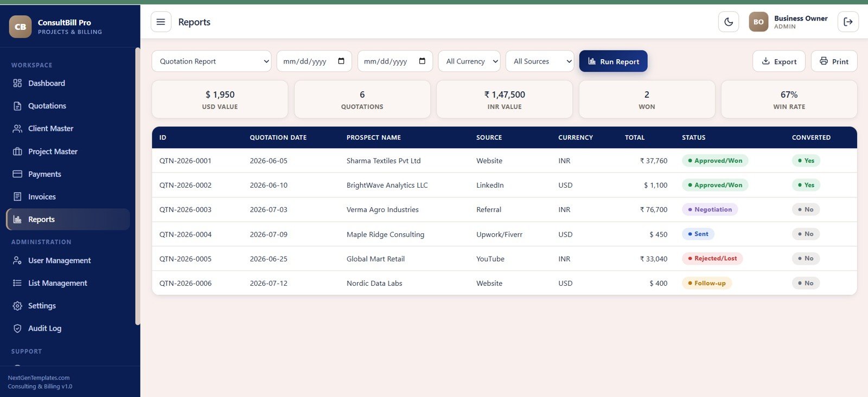The height and width of the screenshot is (397, 868).
Task: Open Dashboard in the sidebar menu
Action: point(68,83)
